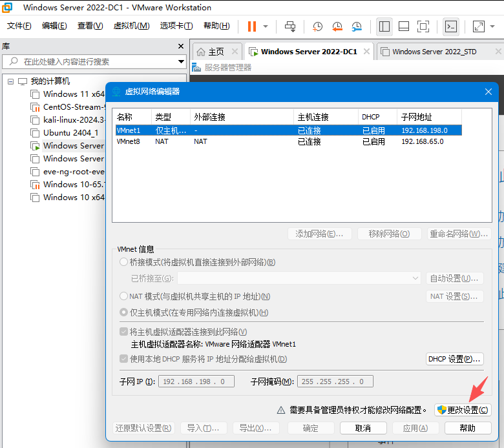Open the 虚拟机(M) menu

[x=131, y=26]
